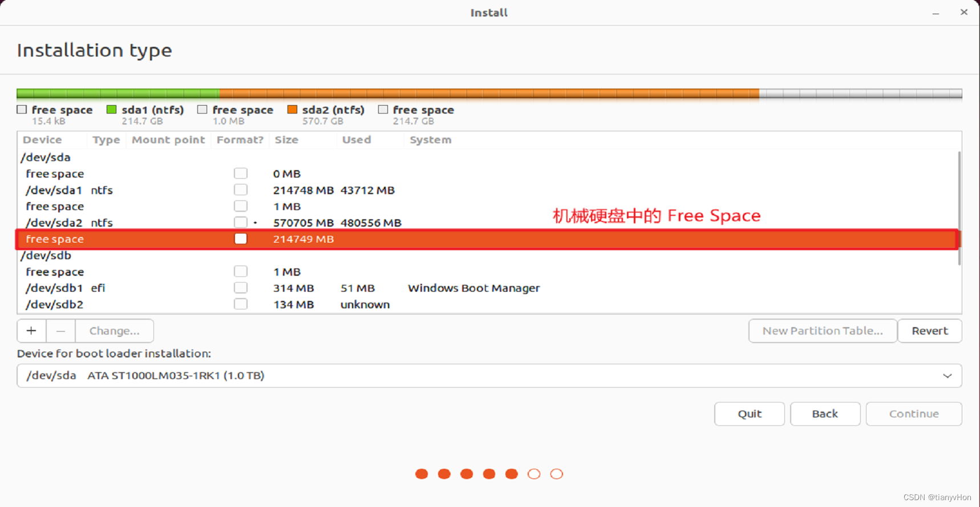This screenshot has height=507, width=980.
Task: Go Back to previous step
Action: tap(825, 414)
